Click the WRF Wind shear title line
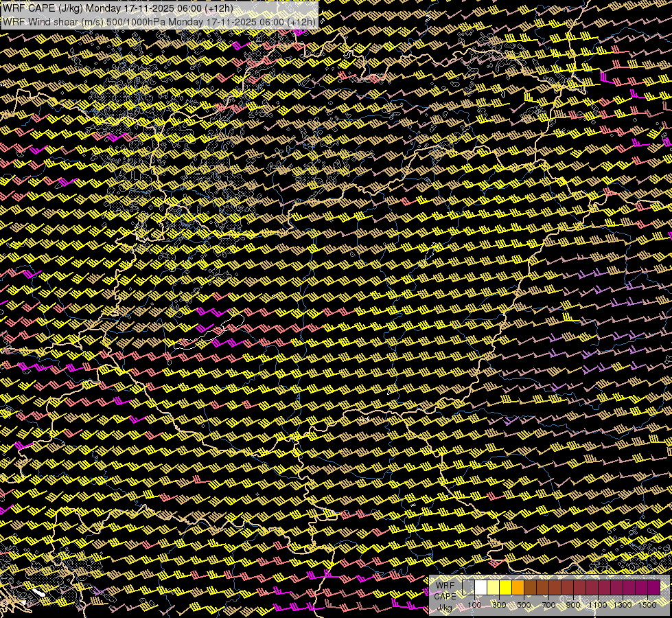The width and height of the screenshot is (672, 618). coord(159,22)
